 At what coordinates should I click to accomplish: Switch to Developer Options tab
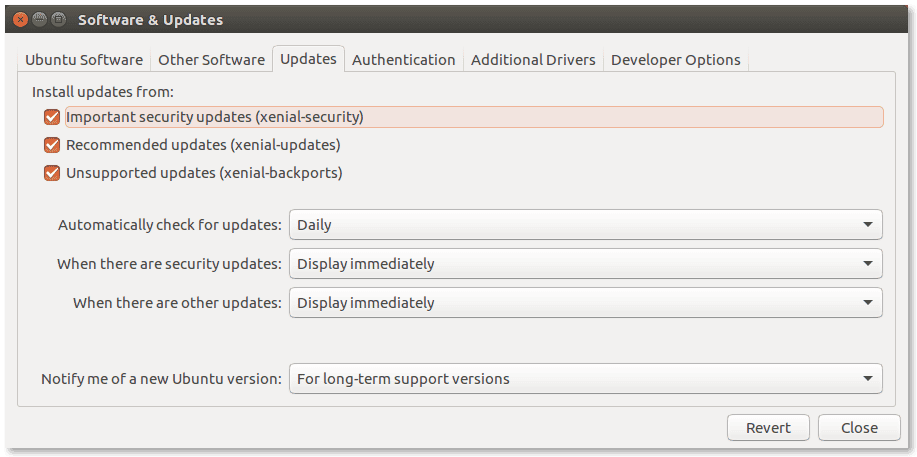[x=675, y=60]
